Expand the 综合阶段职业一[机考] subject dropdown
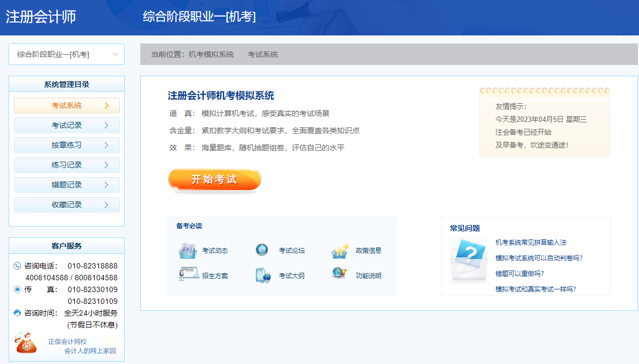639x364 pixels. tap(66, 54)
